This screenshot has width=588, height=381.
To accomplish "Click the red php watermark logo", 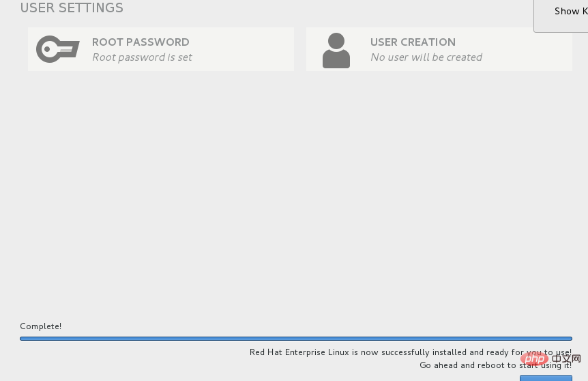I will [x=534, y=359].
